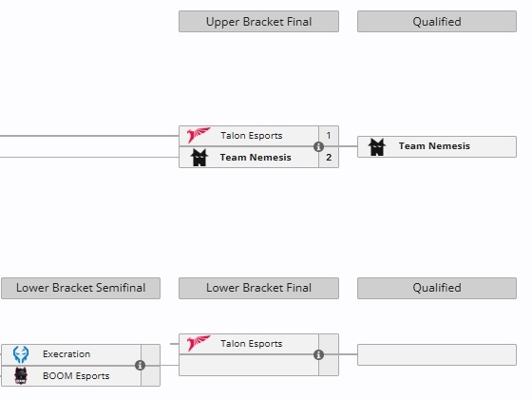
Task: Click the Execration team logo
Action: click(x=21, y=354)
